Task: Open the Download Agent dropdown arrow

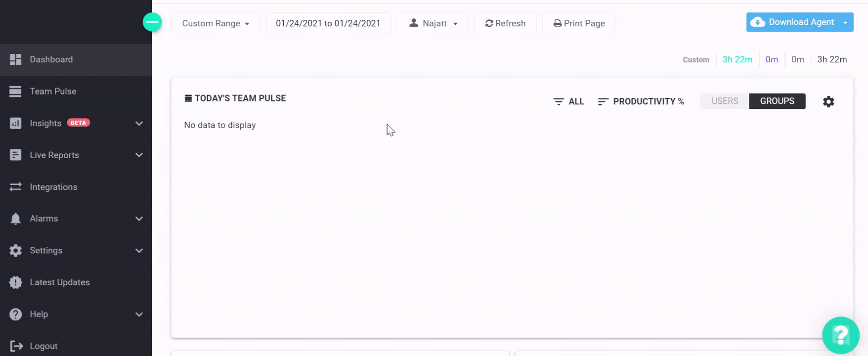Action: [845, 23]
